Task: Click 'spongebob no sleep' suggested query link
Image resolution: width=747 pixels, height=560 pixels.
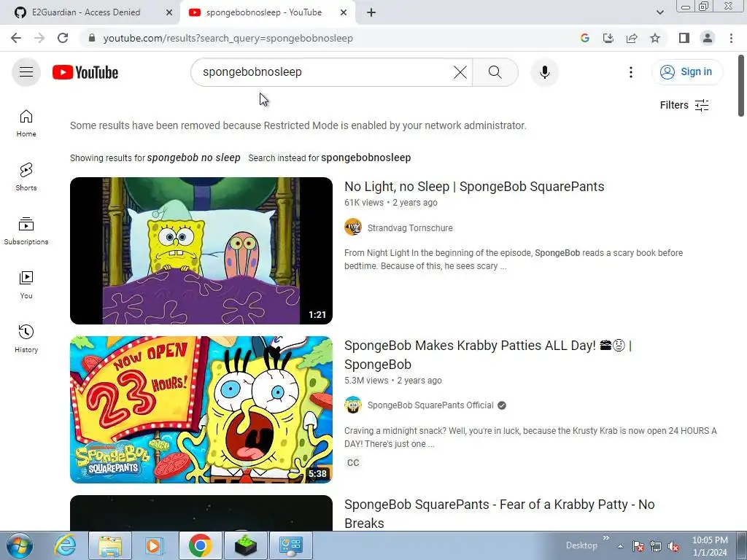Action: pos(193,157)
